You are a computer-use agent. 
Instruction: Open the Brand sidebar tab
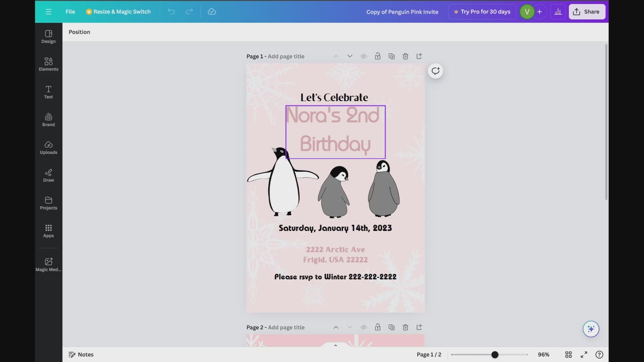(x=49, y=120)
